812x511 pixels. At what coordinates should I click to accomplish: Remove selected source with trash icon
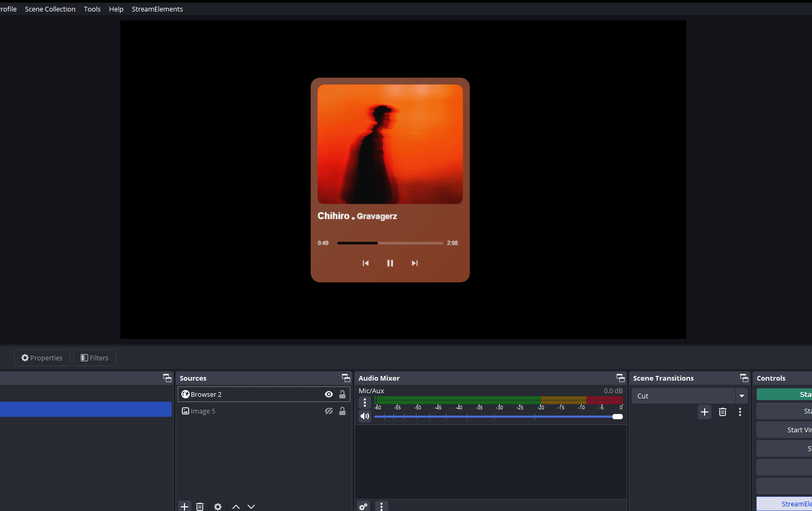click(200, 506)
